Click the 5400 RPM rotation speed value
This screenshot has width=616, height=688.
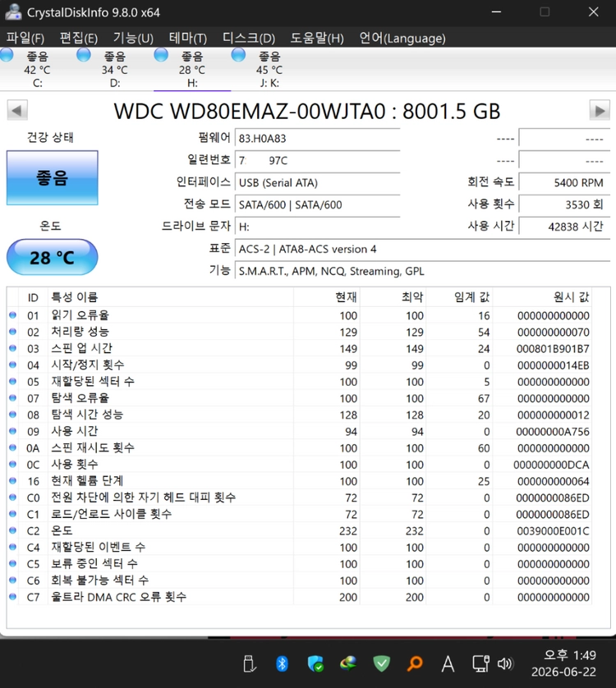point(564,182)
